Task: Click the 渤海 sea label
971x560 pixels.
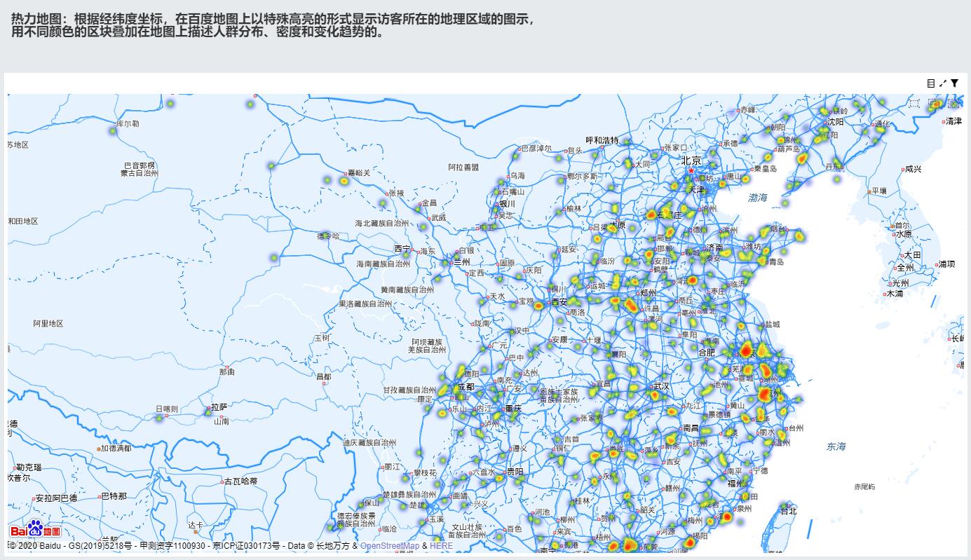Action: (x=758, y=198)
